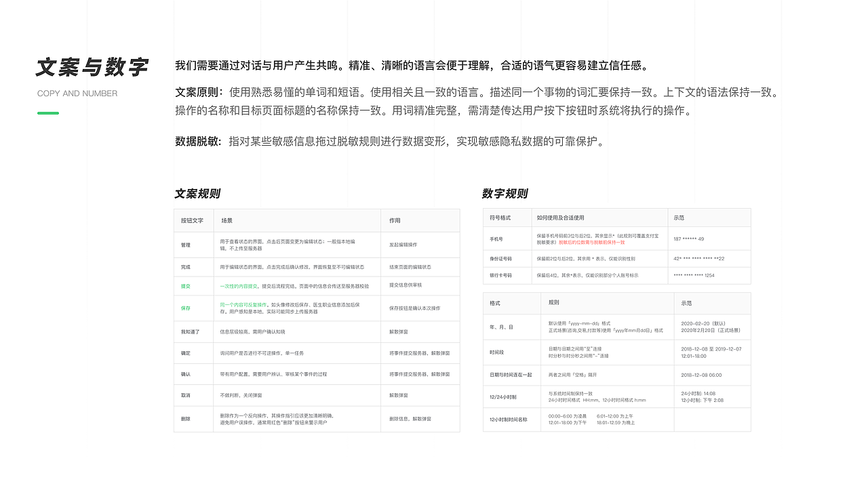This screenshot has height=488, width=868.
Task: Click the example '**** **** **** 1254'
Action: point(694,275)
